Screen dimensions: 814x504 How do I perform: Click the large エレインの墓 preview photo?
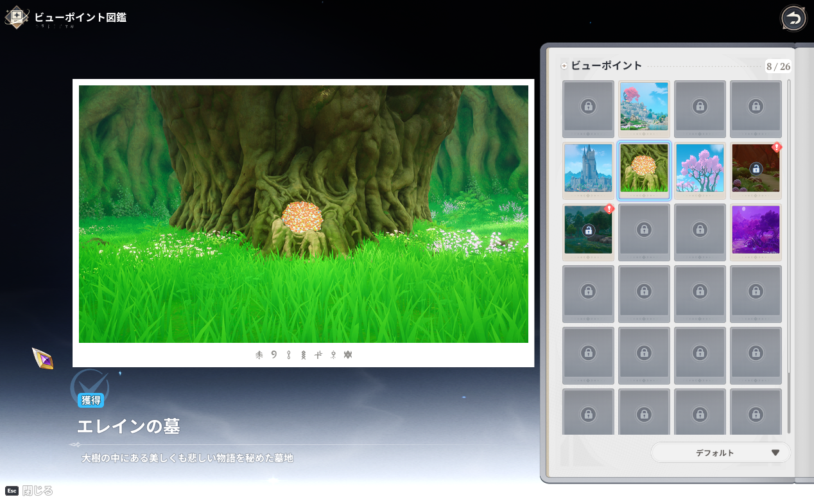303,214
